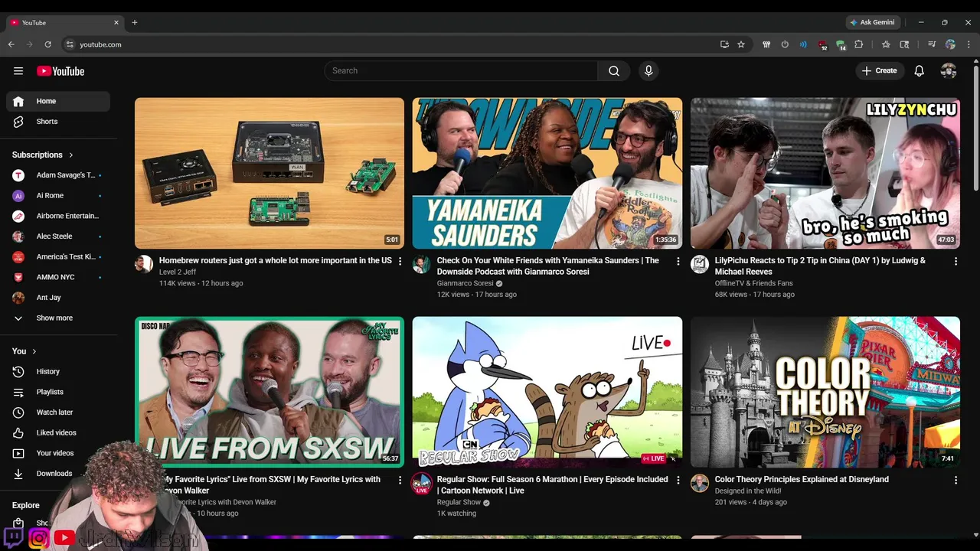Click the Create button
This screenshot has height=551, width=980.
[x=879, y=71]
